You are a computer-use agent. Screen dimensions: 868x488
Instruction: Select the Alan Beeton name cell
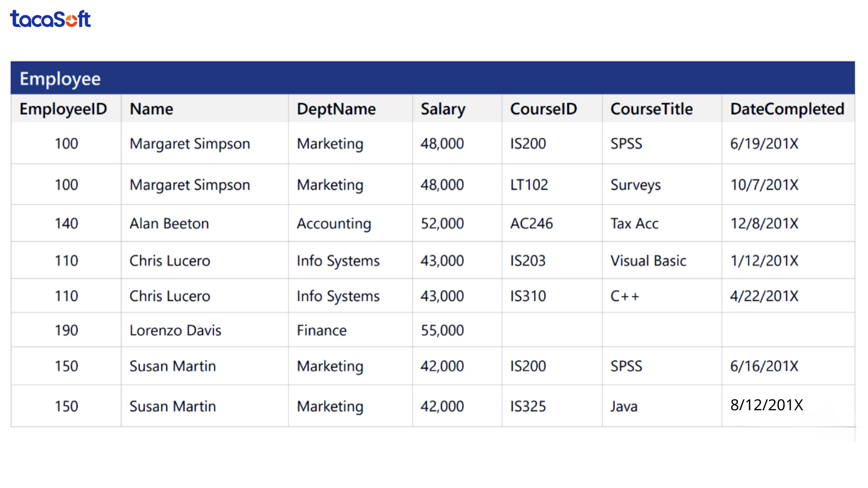click(169, 223)
